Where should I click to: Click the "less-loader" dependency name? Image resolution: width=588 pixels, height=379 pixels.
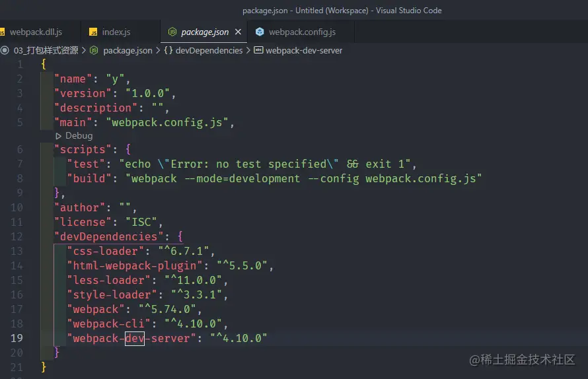pos(109,281)
